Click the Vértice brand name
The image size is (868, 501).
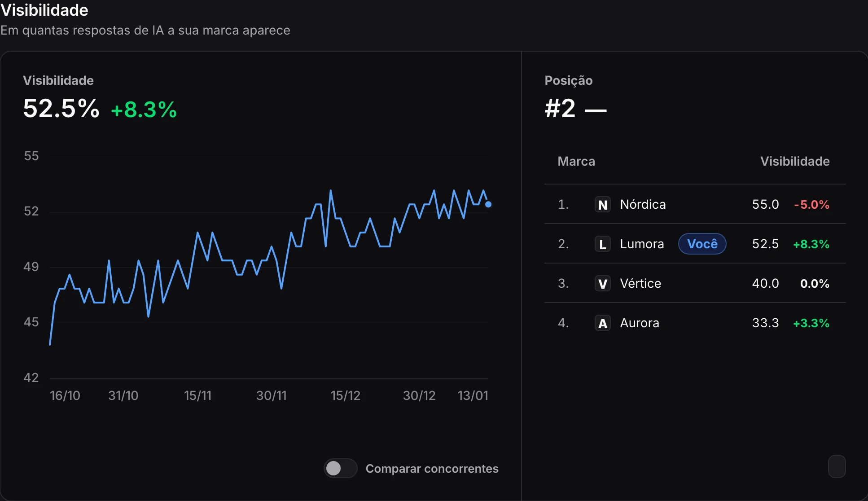tap(640, 283)
